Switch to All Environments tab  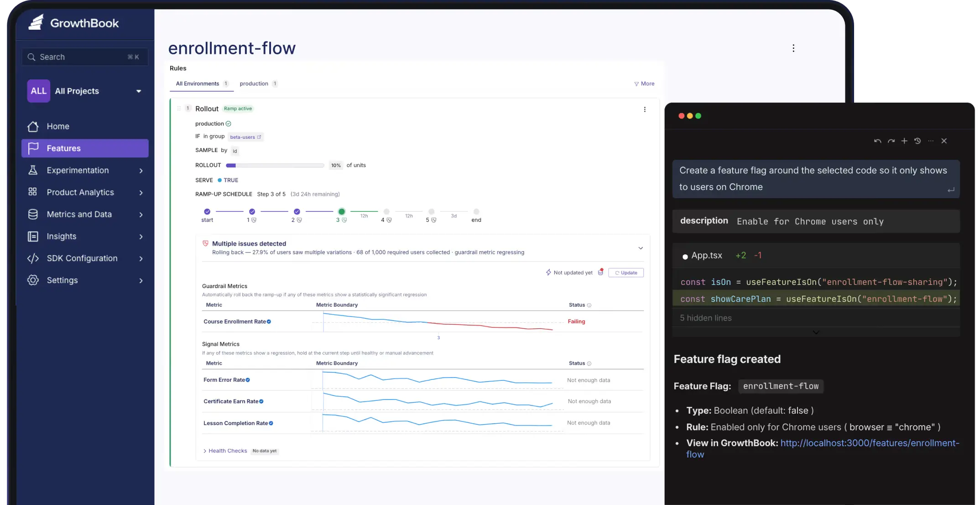202,84
